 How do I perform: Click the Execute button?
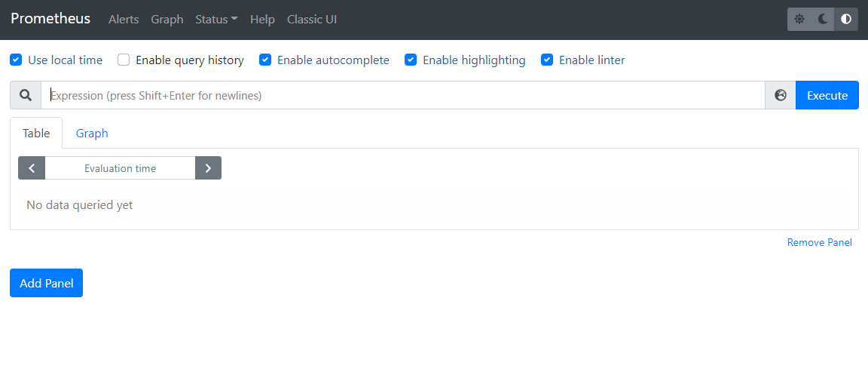827,95
